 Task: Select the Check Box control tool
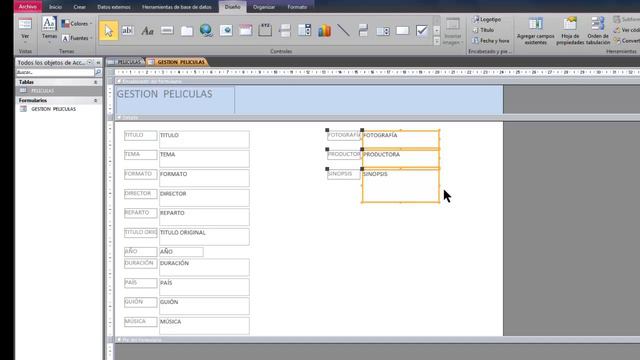[x=422, y=31]
